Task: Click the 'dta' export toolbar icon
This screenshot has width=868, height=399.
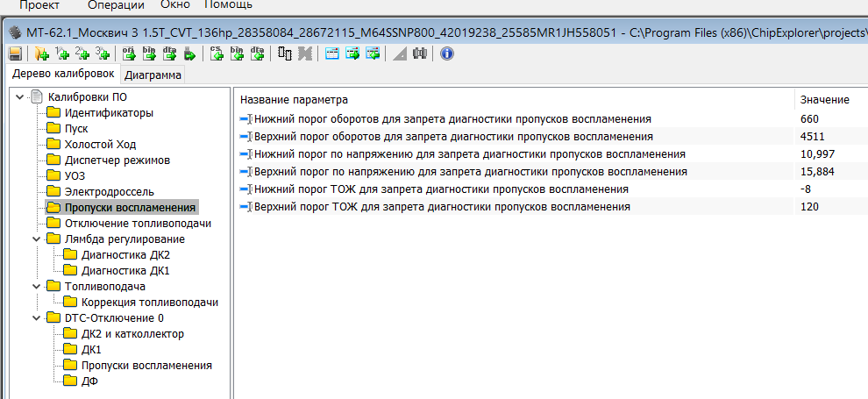Action: pyautogui.click(x=170, y=54)
